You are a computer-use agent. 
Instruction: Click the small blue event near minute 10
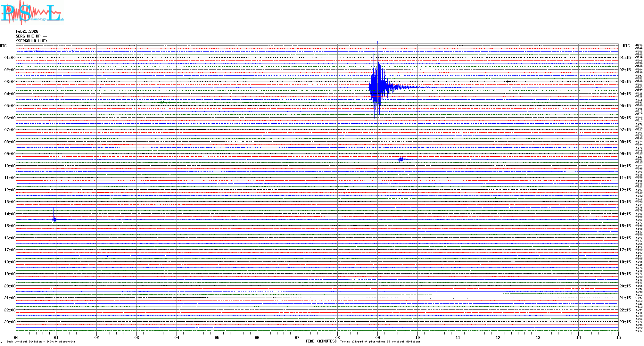point(401,159)
